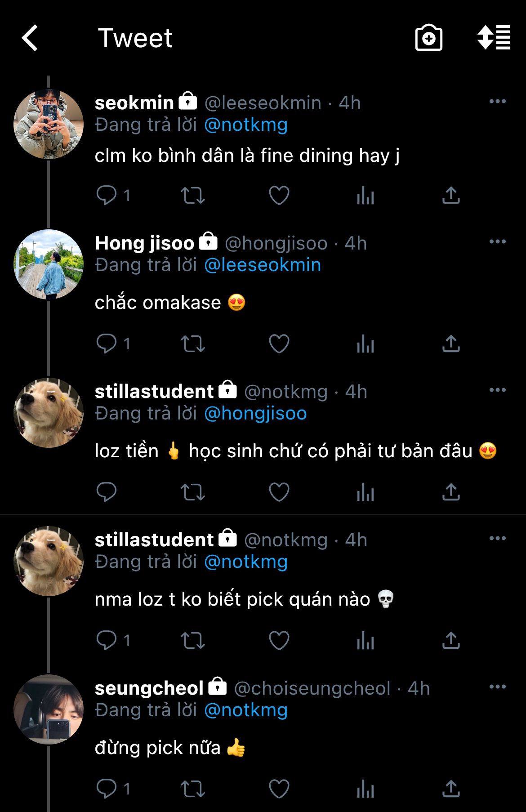The height and width of the screenshot is (812, 526).
Task: Share the "nma loz t ko biết" tweet
Action: tap(451, 641)
